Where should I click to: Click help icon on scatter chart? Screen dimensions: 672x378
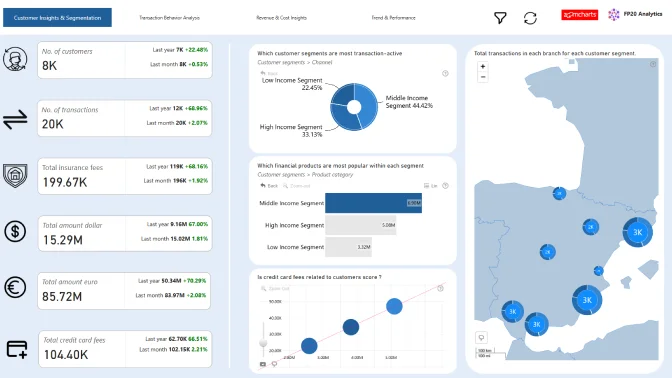(440, 288)
